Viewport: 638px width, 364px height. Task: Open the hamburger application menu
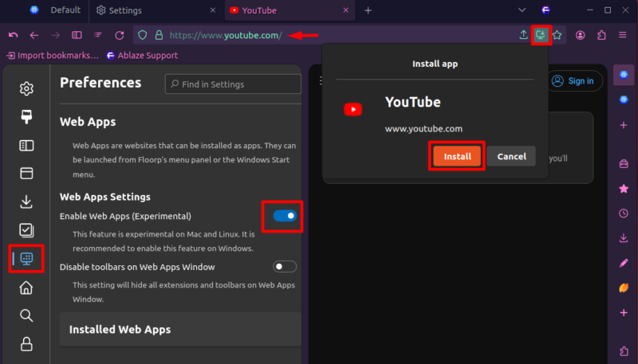tap(623, 35)
